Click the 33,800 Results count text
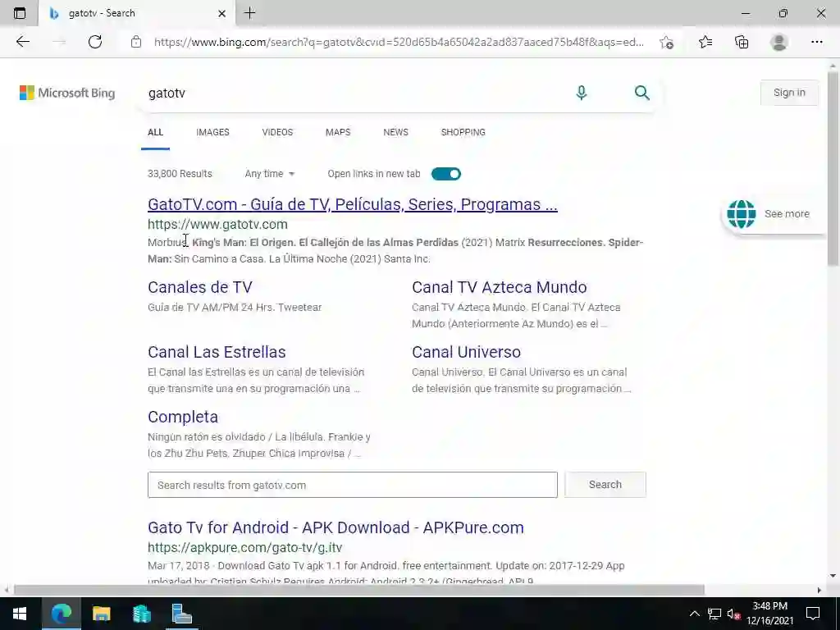 coord(180,174)
